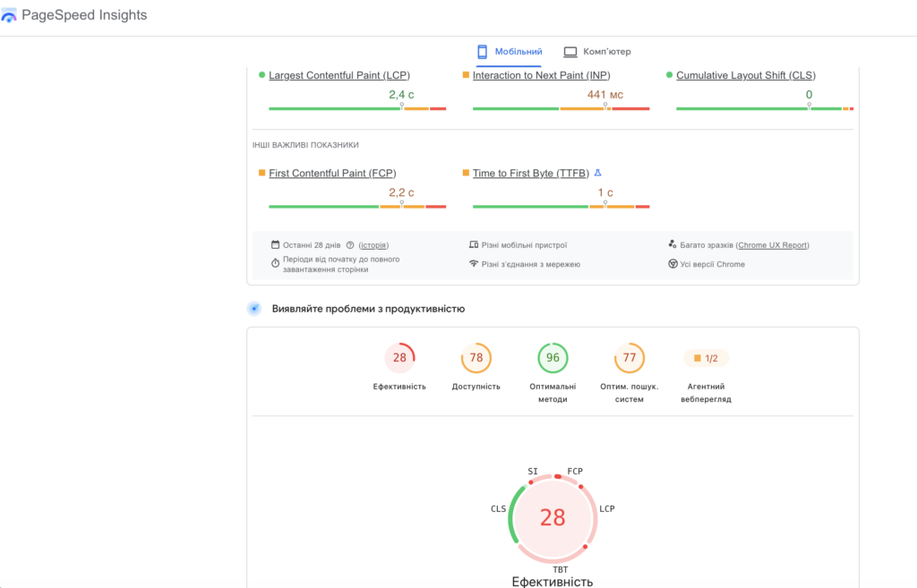Select the Оптим. пошук. систем gauge 77

(x=630, y=358)
